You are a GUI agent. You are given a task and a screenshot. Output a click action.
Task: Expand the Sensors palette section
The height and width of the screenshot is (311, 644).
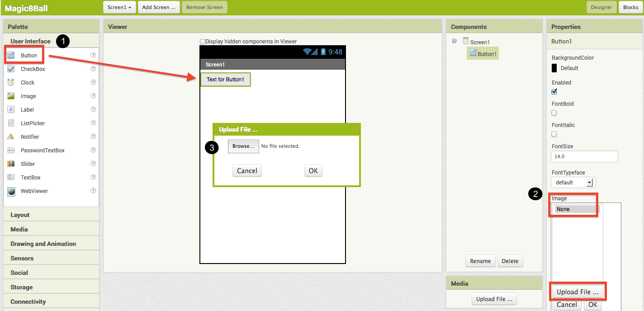coord(51,258)
